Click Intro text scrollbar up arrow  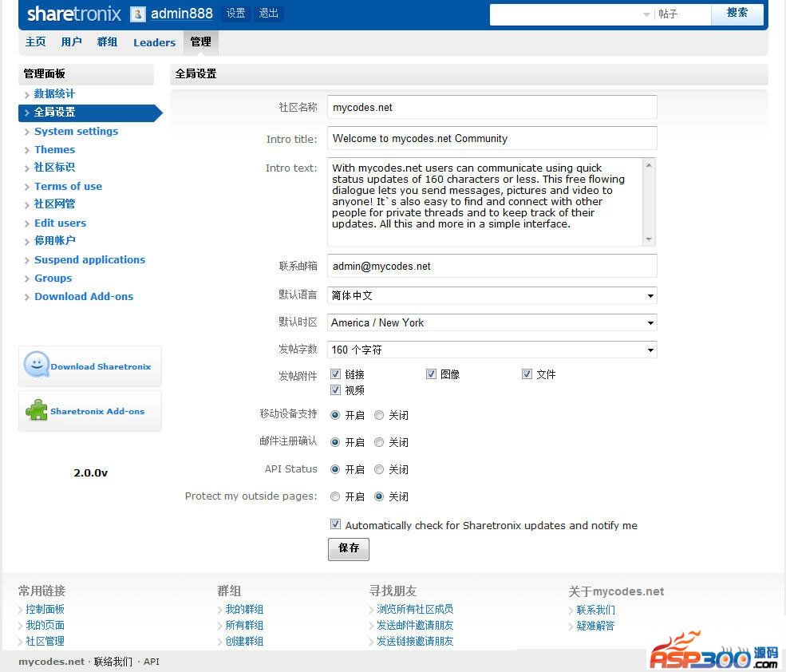649,165
